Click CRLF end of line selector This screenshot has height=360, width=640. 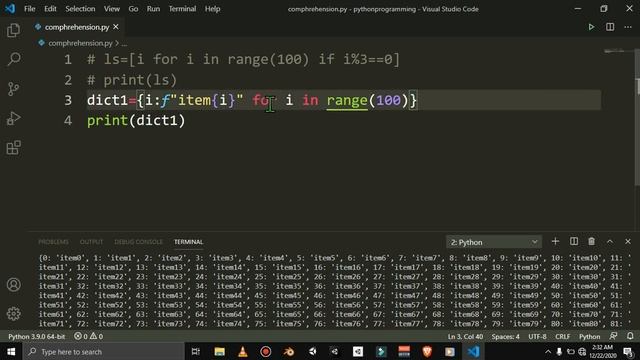click(562, 336)
